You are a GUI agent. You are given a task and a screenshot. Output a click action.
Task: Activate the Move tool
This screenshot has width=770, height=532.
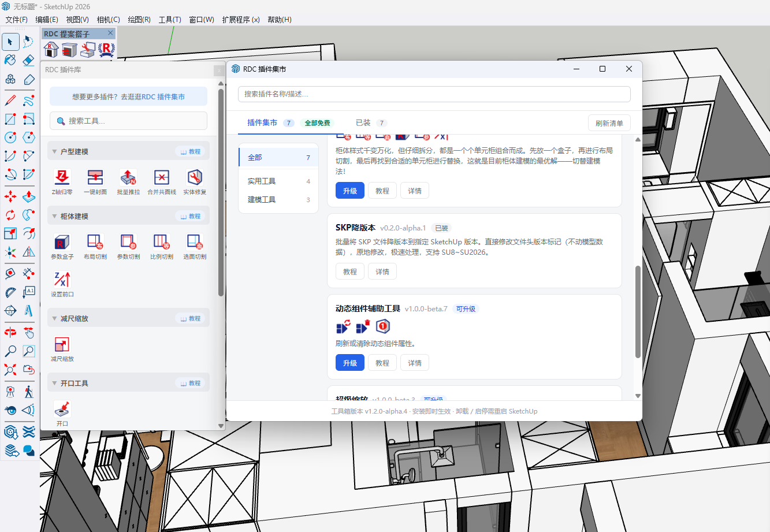pos(10,196)
